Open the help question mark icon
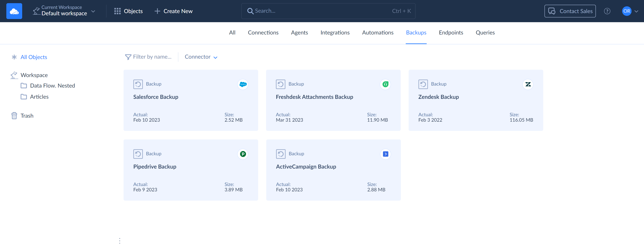 (x=607, y=11)
